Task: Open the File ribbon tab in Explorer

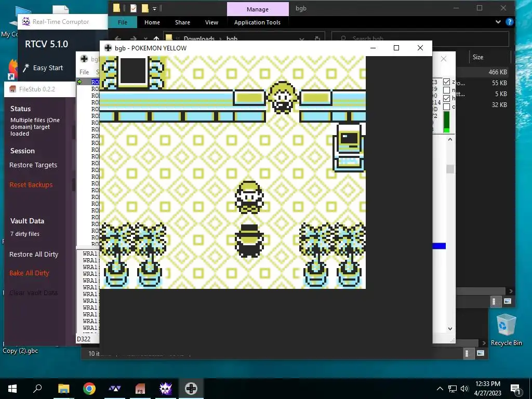Action: (123, 22)
